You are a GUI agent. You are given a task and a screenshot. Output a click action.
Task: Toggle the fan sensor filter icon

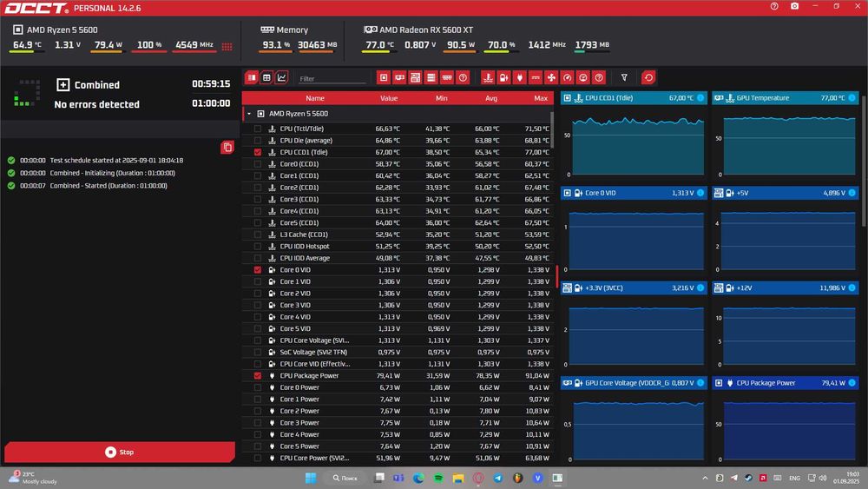(551, 77)
